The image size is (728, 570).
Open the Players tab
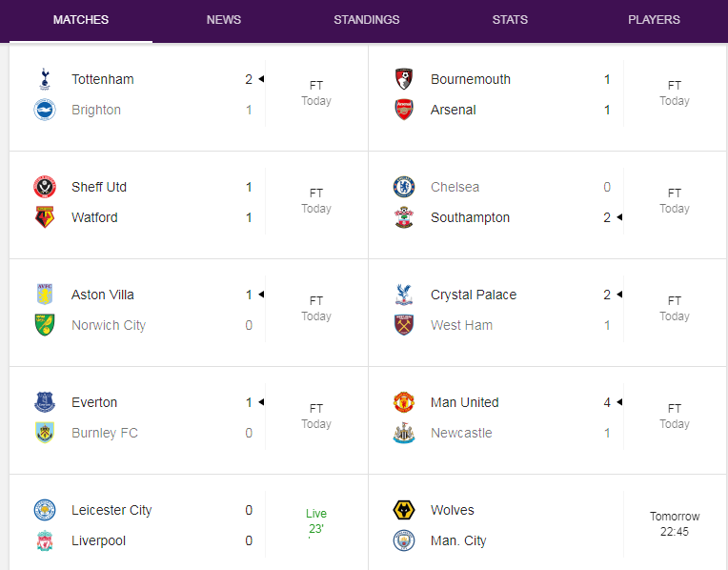tap(654, 20)
